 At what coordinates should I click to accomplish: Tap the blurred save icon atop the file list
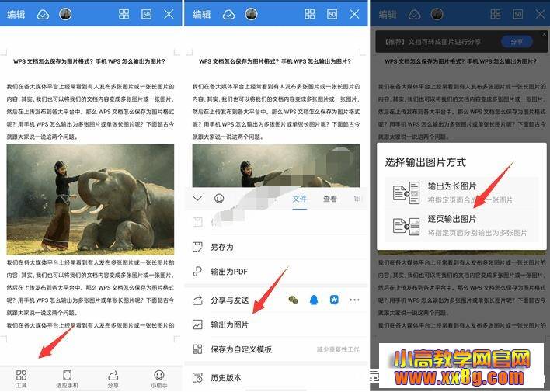[197, 222]
